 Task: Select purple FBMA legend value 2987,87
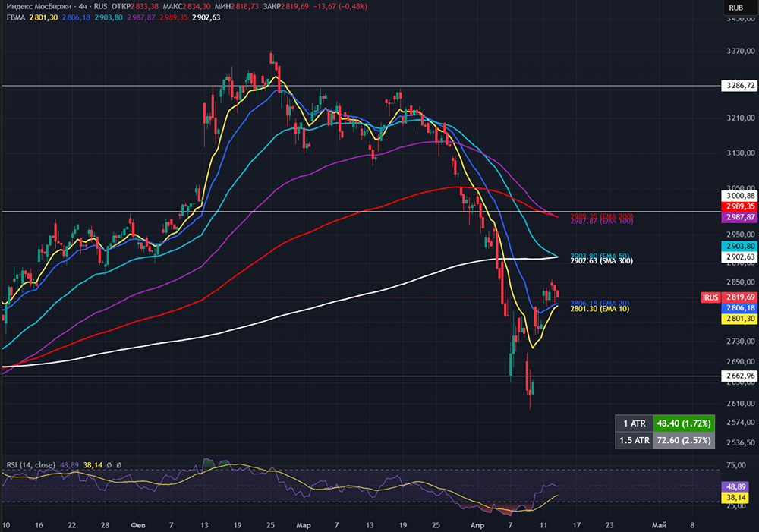141,17
